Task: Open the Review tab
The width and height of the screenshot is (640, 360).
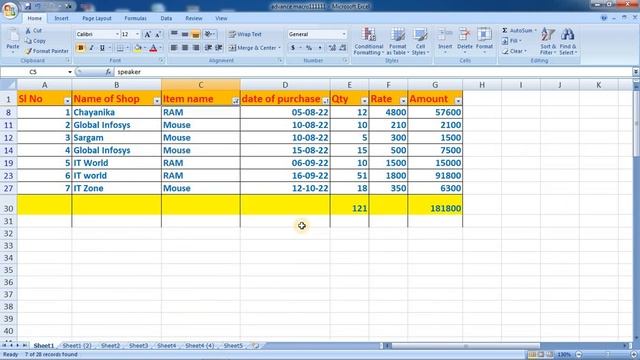Action: click(x=193, y=18)
